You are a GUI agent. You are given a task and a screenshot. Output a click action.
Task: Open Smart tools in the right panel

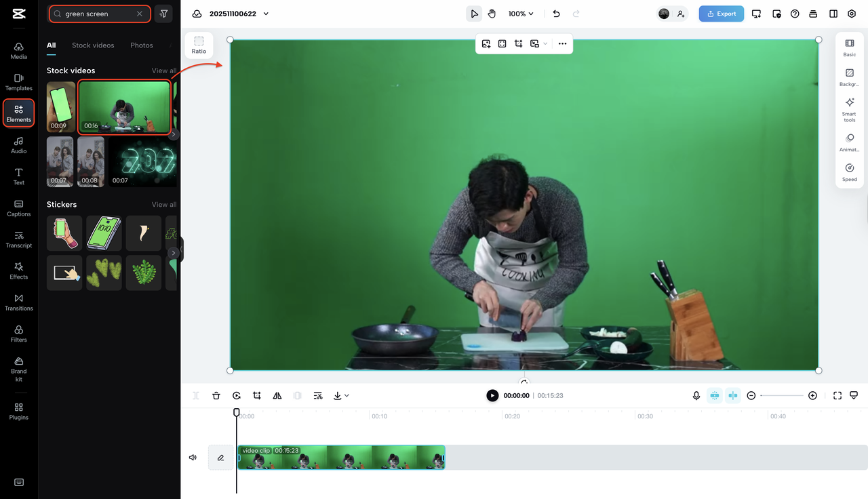(849, 108)
